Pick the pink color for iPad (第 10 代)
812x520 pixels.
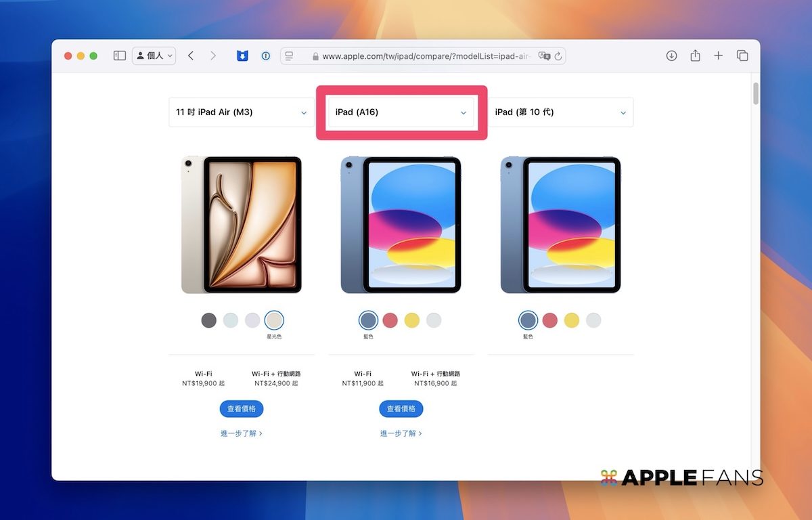coord(550,320)
